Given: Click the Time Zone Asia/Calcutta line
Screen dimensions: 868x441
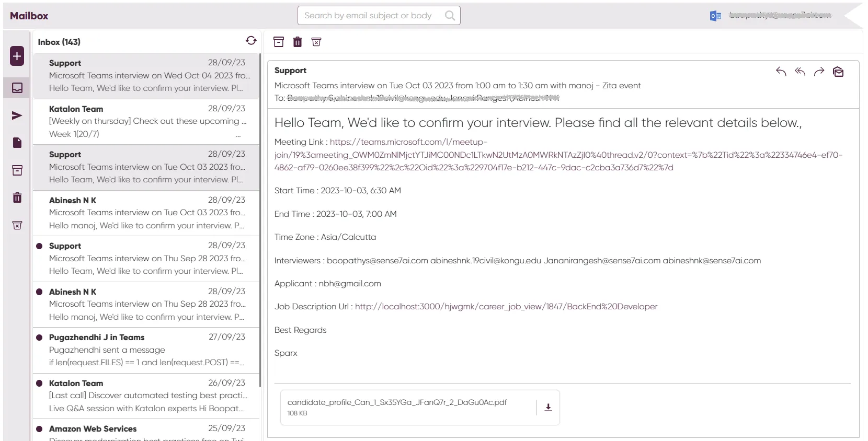Looking at the screenshot, I should coord(325,237).
